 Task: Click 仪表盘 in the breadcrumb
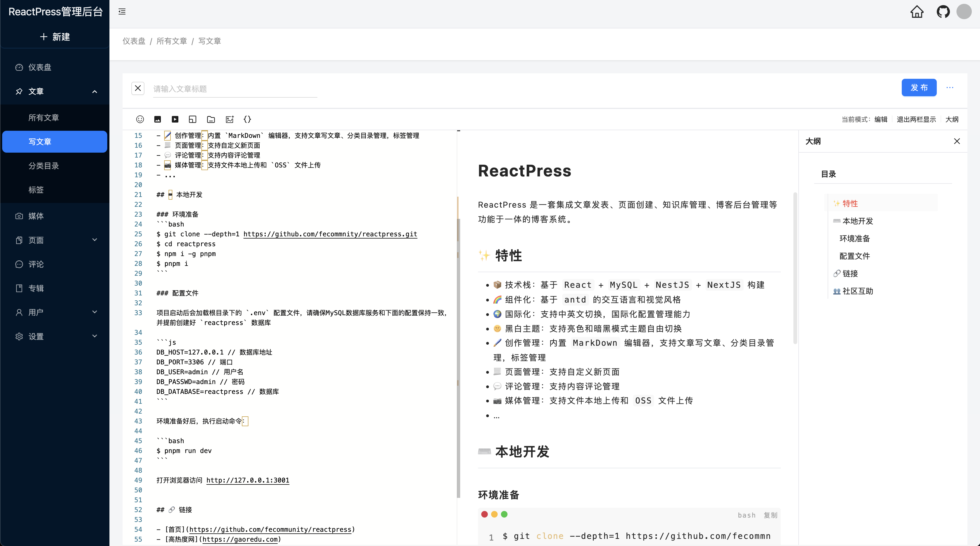click(134, 41)
